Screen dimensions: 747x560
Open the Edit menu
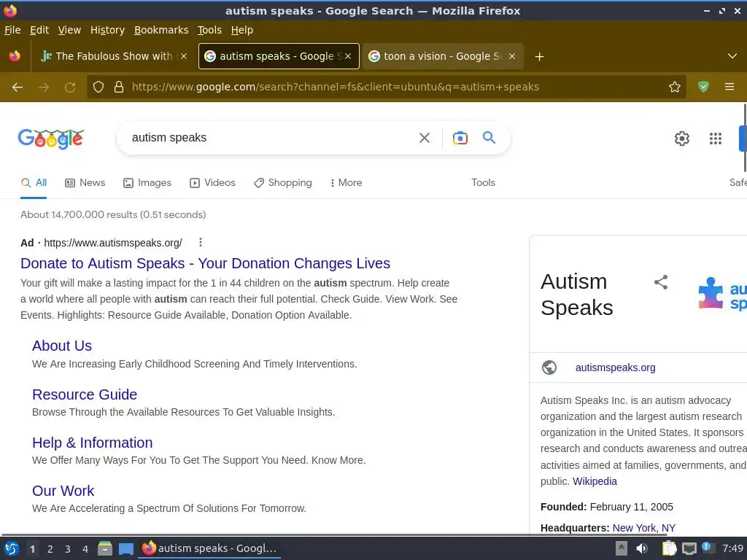[39, 30]
